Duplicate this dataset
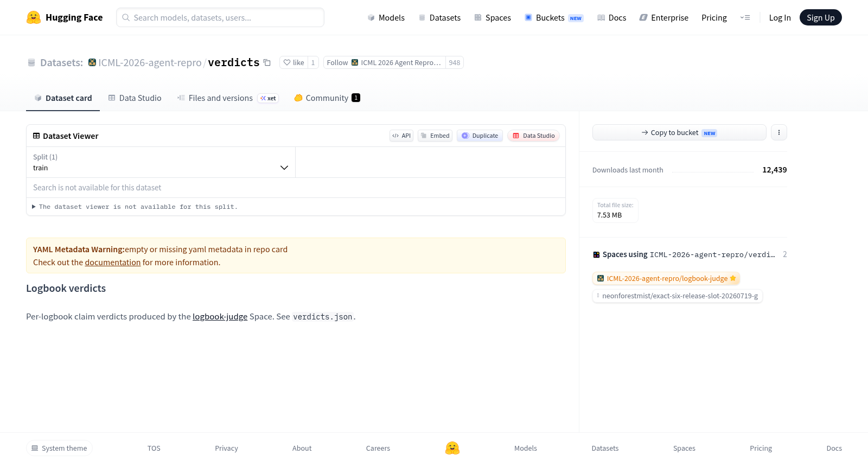 pyautogui.click(x=480, y=136)
